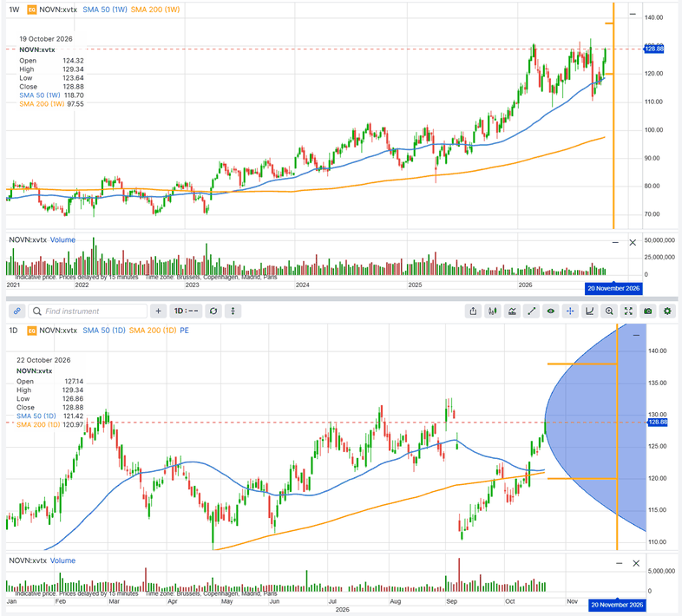Click the zoom magnifier icon
Image resolution: width=682 pixels, height=616 pixels.
[609, 311]
